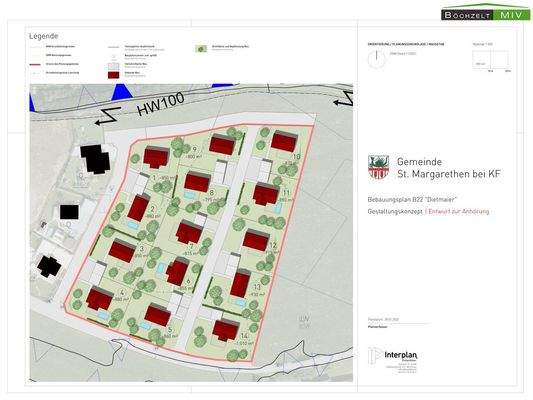Viewport: 533px width, 400px height.
Task: Click the red 'Entwurf zur Anhörung' text
Action: click(459, 211)
